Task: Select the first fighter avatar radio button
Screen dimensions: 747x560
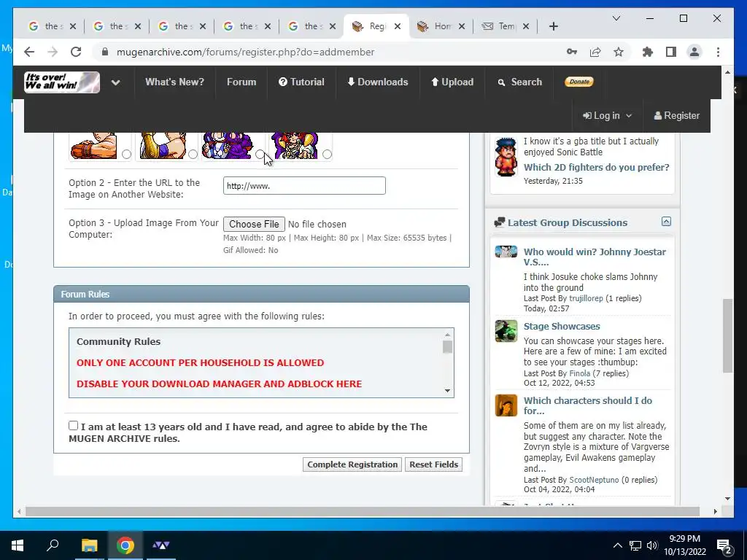Action: 126,155
